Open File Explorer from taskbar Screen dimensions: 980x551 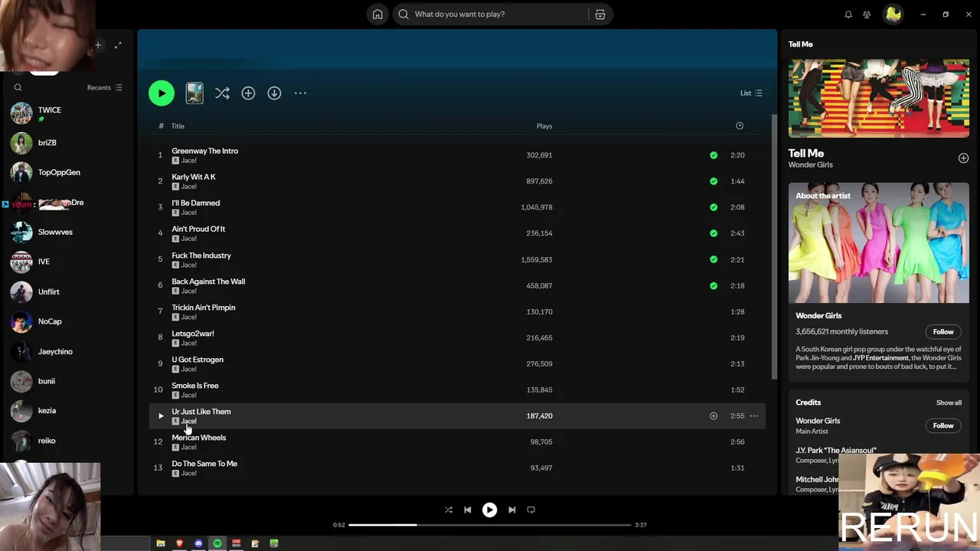[161, 543]
